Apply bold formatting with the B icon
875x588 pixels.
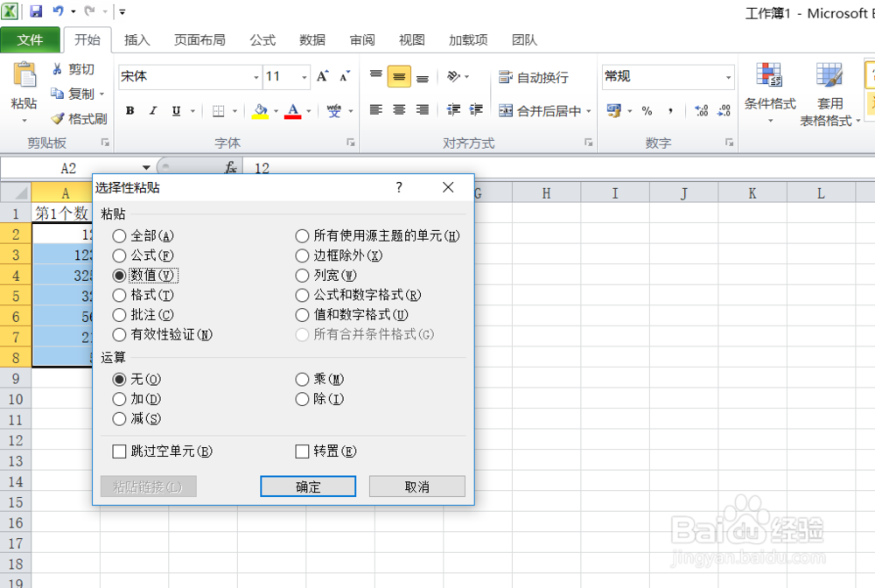129,111
